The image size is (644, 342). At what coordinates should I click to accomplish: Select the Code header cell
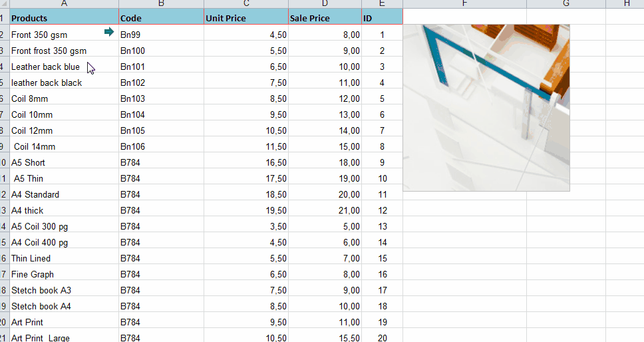[162, 18]
